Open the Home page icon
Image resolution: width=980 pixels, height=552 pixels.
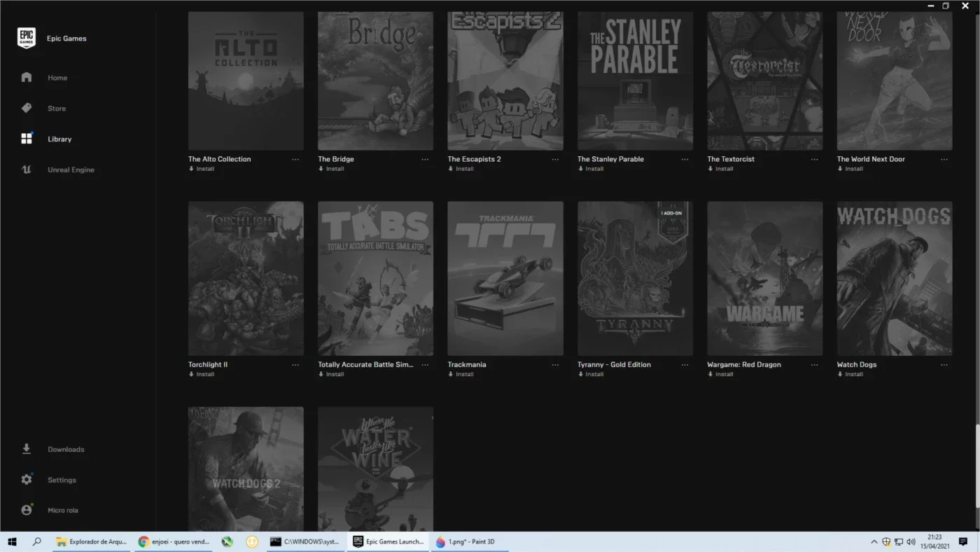27,77
